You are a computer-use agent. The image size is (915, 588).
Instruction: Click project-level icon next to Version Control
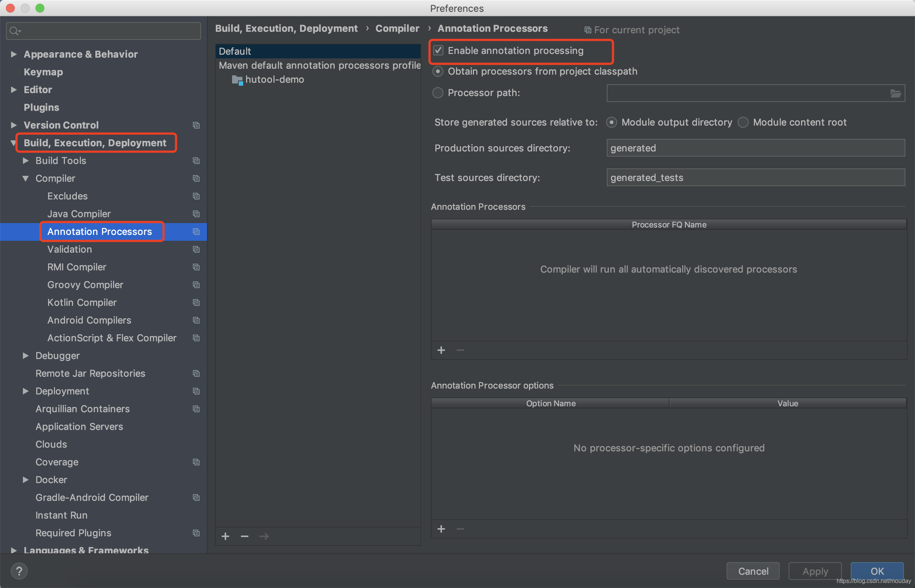(x=196, y=125)
